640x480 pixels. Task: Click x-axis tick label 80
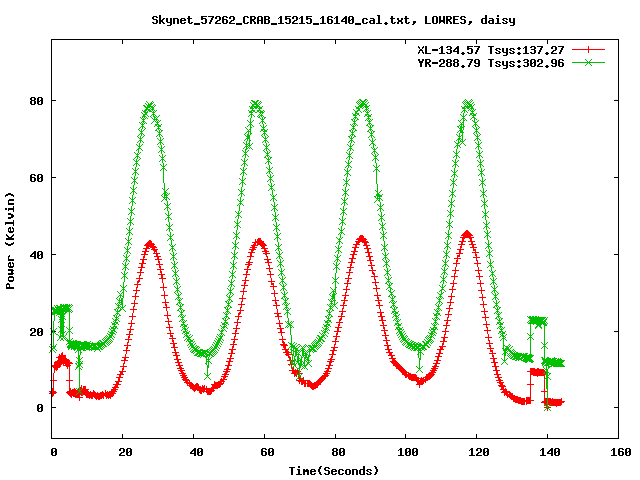click(x=338, y=452)
